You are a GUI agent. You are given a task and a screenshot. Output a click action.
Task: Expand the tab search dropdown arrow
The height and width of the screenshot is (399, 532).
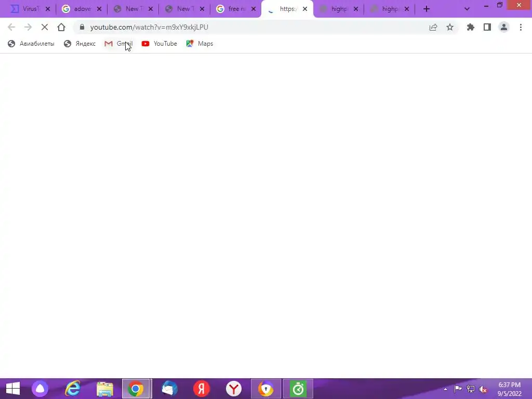tap(467, 9)
